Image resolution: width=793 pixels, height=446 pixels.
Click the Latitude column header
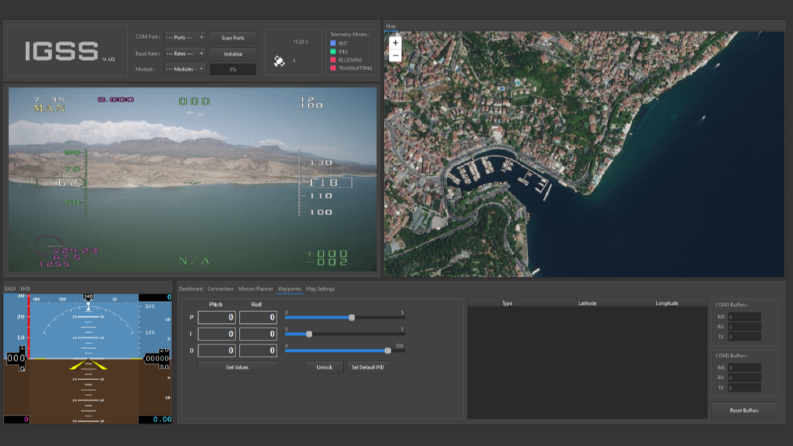pyautogui.click(x=587, y=303)
